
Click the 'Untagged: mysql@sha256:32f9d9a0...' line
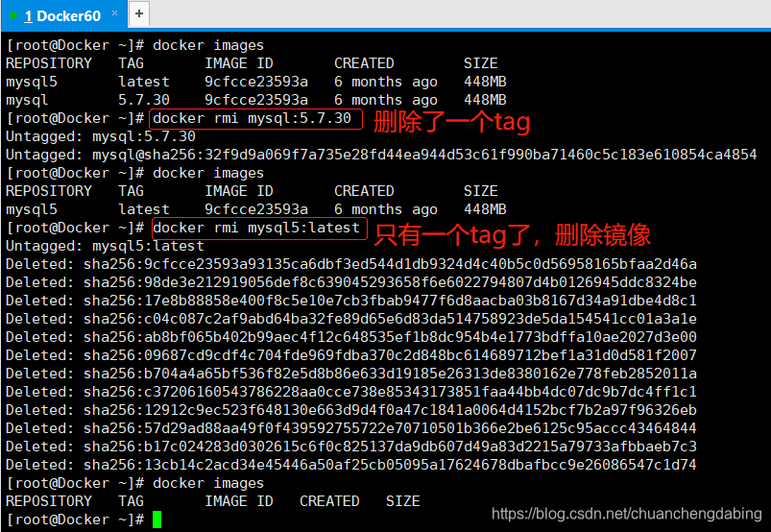pos(381,155)
